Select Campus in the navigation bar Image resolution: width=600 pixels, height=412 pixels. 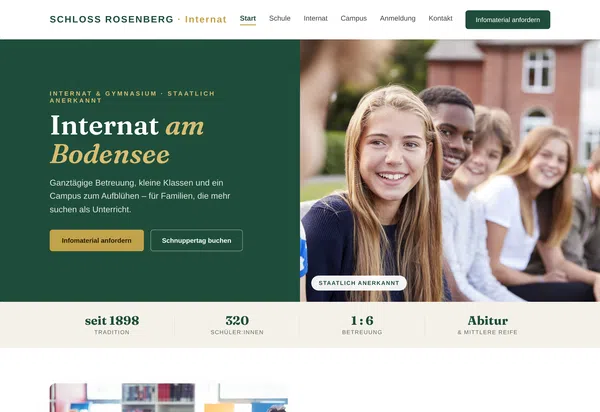[354, 18]
